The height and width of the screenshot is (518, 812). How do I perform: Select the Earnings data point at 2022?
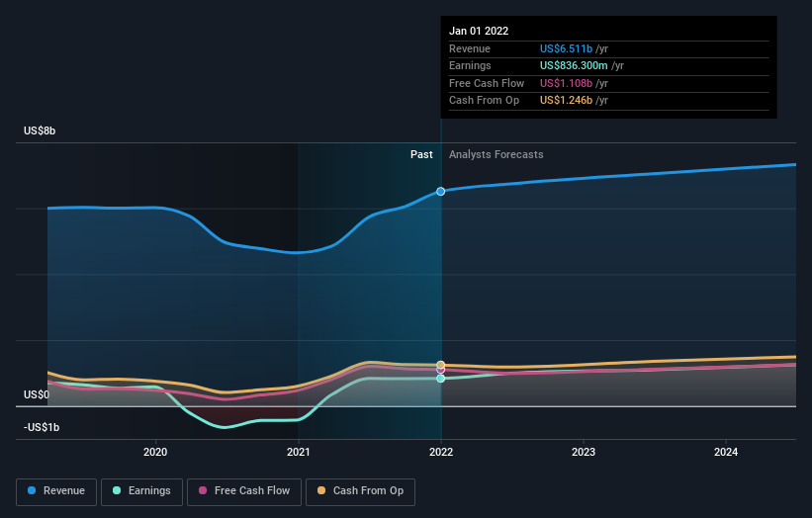[441, 379]
